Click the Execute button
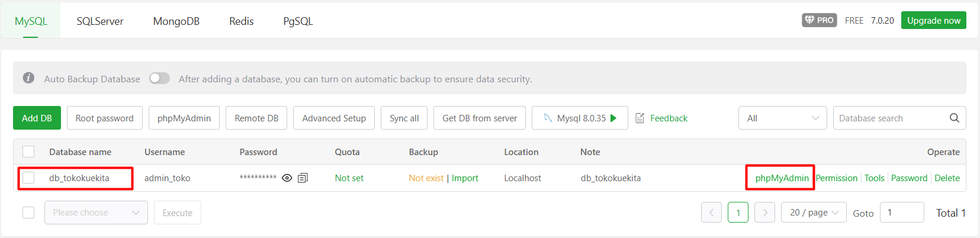The height and width of the screenshot is (238, 980). [x=178, y=213]
